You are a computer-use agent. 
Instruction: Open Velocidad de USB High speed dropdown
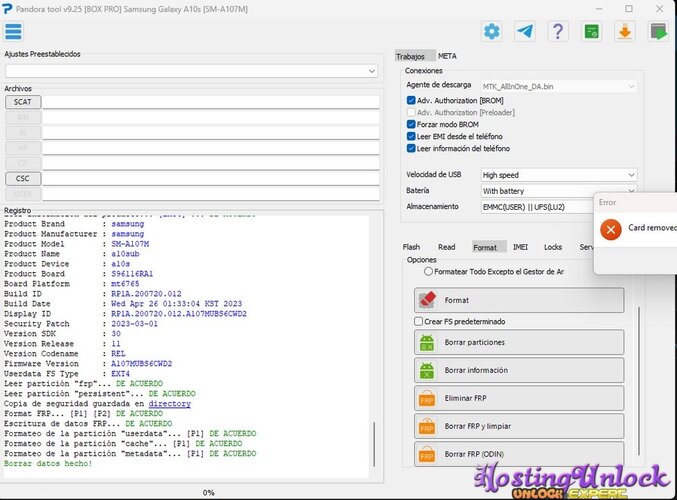point(559,175)
